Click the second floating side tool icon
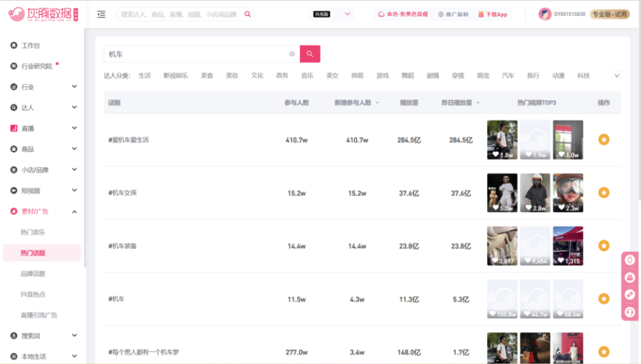The image size is (641, 364). coord(630,277)
